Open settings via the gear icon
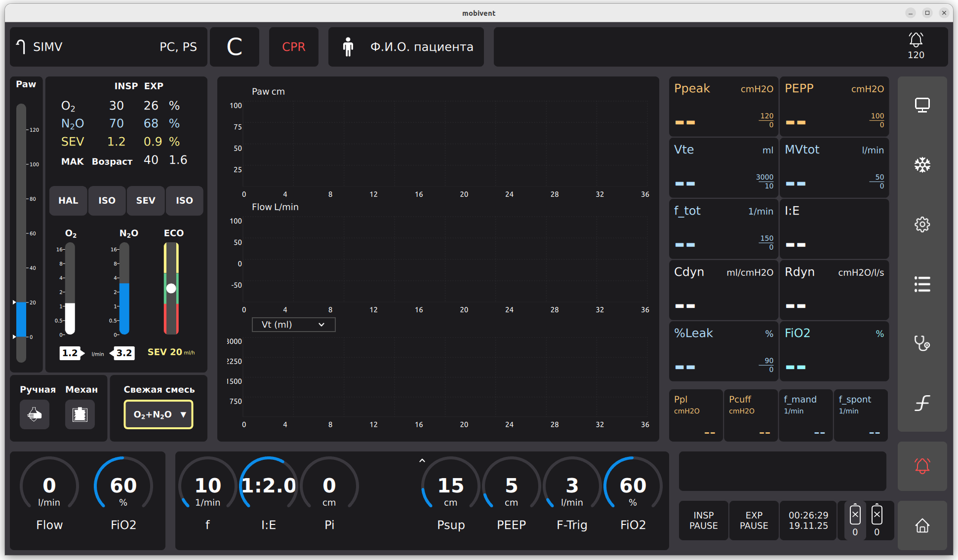The height and width of the screenshot is (560, 958). pos(922,224)
